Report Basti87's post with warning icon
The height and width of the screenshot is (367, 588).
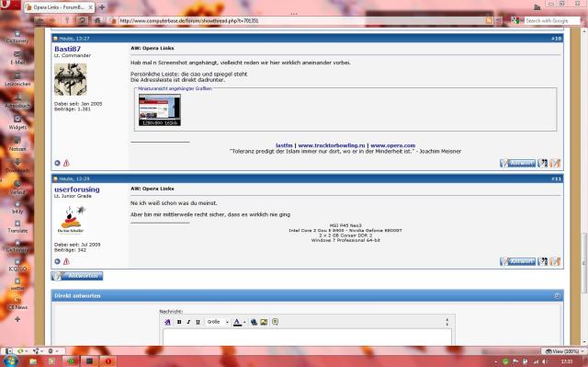click(66, 163)
